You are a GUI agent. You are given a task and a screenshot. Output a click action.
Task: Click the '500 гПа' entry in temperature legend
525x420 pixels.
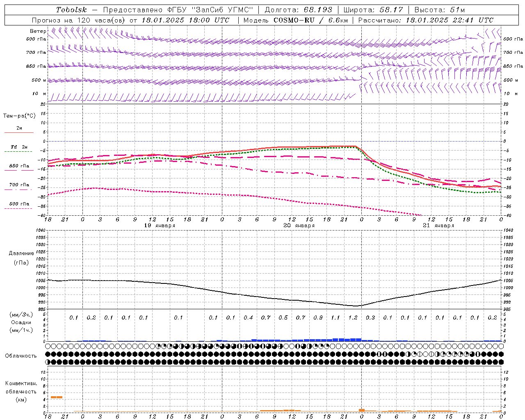[x=19, y=204]
